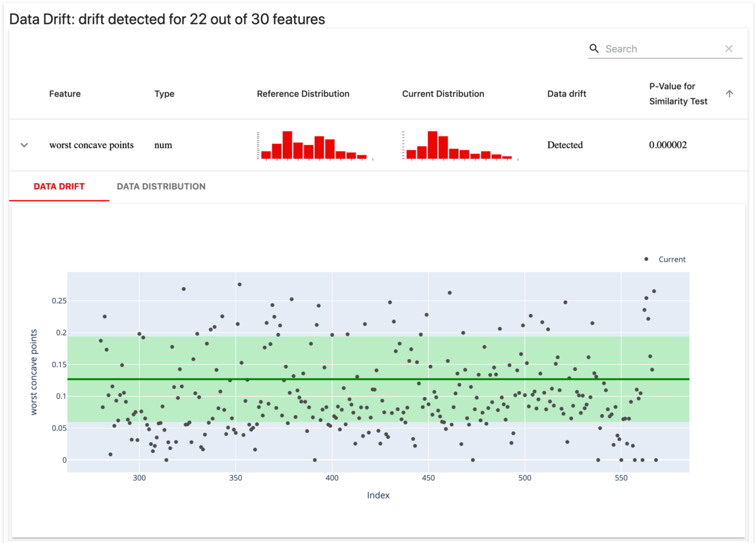
Task: Click the Reference Distribution histogram thumbnail
Action: 312,145
